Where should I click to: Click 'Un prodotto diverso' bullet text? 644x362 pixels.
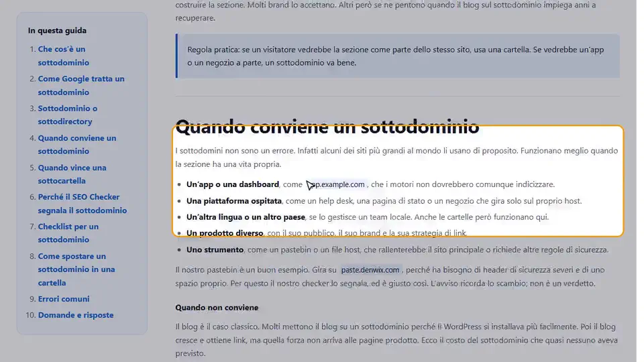point(225,233)
